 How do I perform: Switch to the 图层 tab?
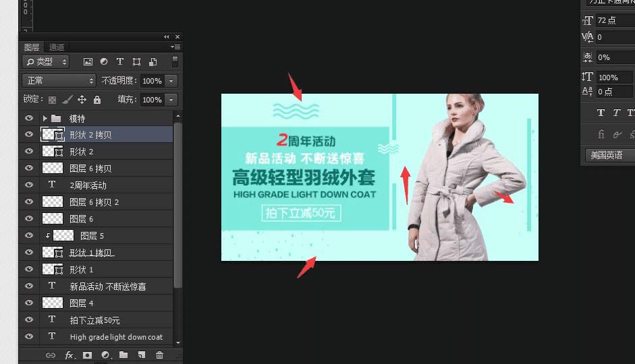pos(32,47)
